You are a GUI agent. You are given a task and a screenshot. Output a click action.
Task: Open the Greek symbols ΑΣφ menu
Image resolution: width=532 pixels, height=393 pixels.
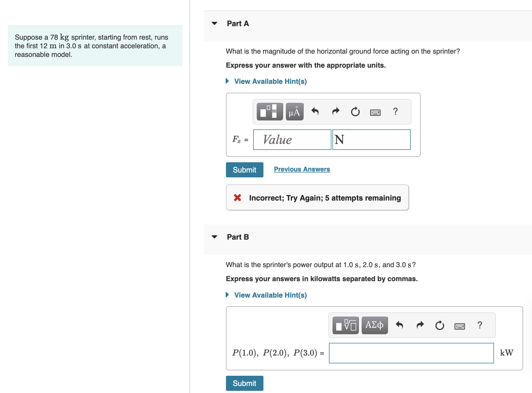coord(375,325)
